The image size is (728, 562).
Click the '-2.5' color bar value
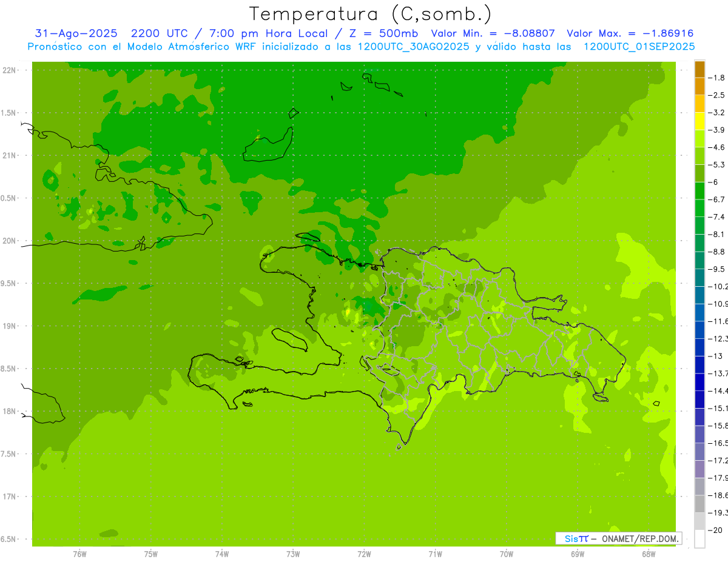tap(718, 95)
